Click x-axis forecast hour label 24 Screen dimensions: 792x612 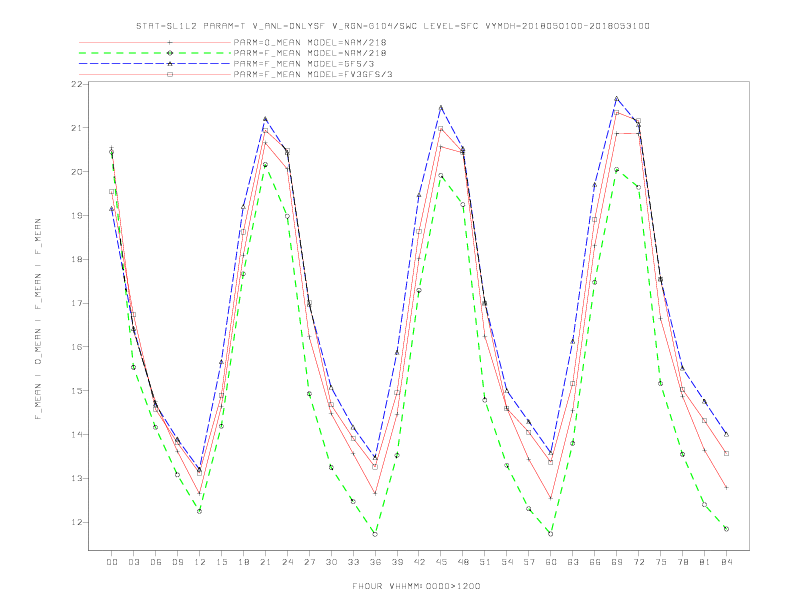[x=287, y=562]
